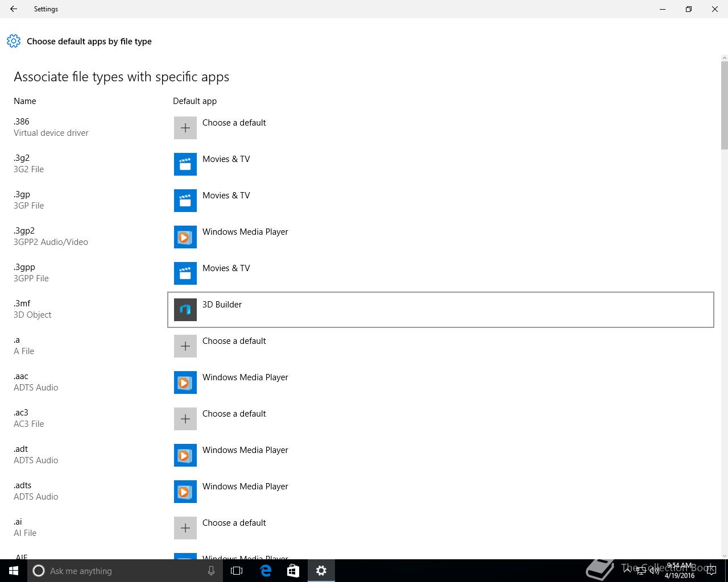Click the plus icon for .ac3 file type
This screenshot has width=728, height=582.
click(185, 419)
